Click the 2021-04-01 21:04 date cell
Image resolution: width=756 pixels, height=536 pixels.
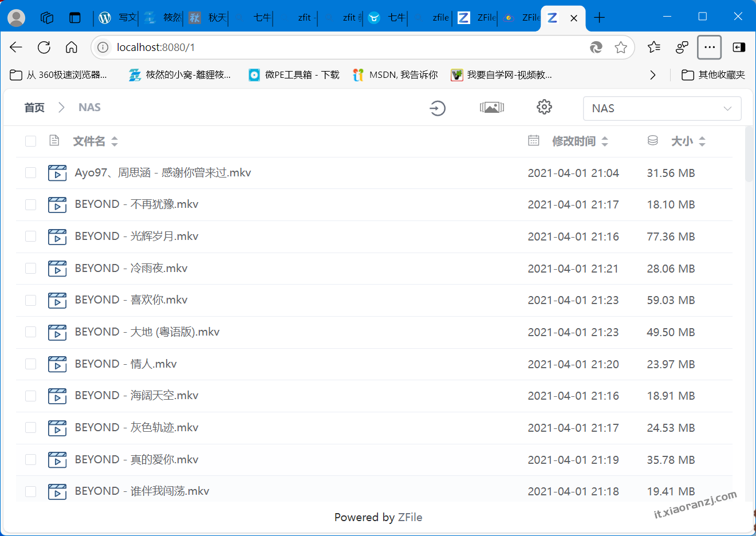573,173
